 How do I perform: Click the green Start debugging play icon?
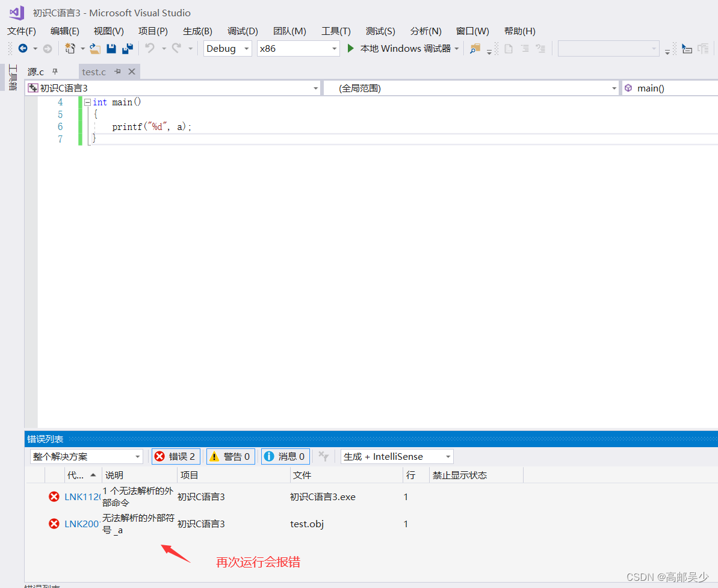pos(350,48)
